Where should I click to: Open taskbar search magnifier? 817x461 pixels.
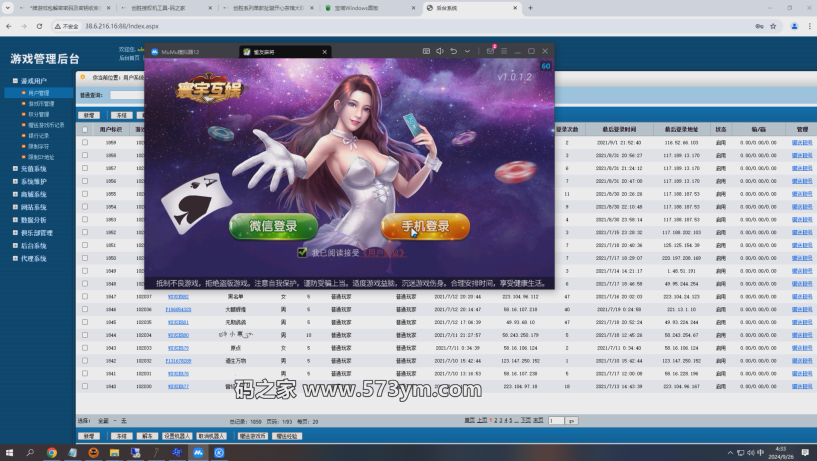[30, 453]
